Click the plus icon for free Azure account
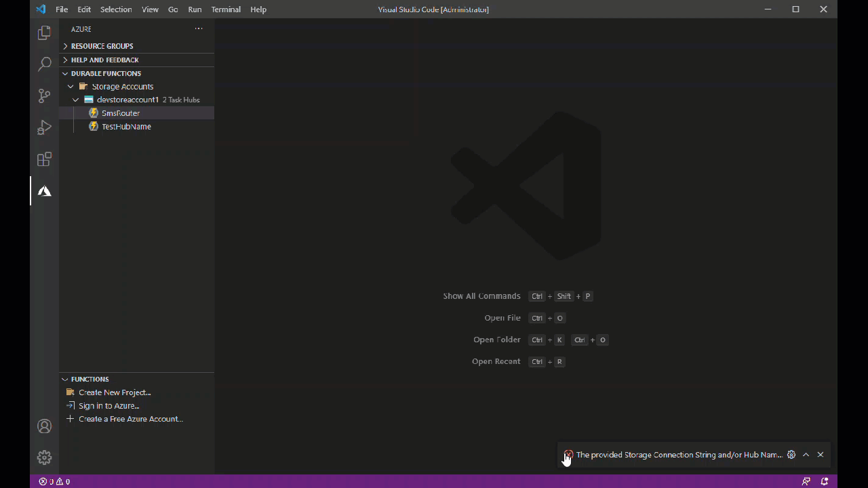 70,419
